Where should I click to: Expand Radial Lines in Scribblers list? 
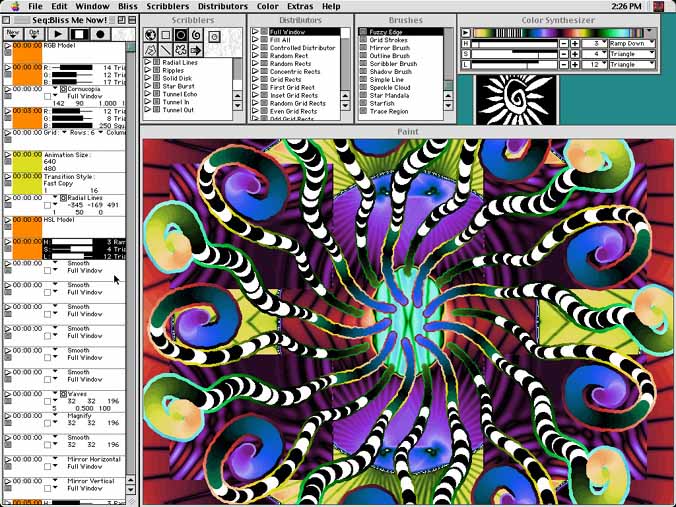tap(148, 63)
